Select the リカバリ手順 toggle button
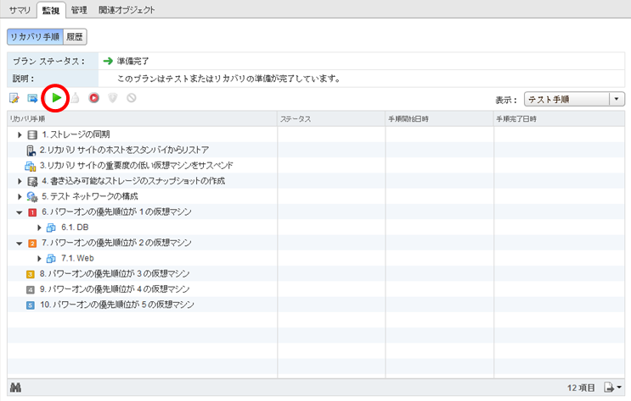The height and width of the screenshot is (401, 631). click(35, 37)
